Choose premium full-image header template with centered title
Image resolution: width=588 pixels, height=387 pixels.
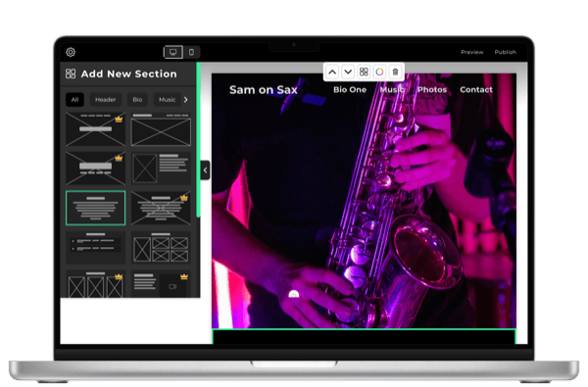tap(96, 129)
